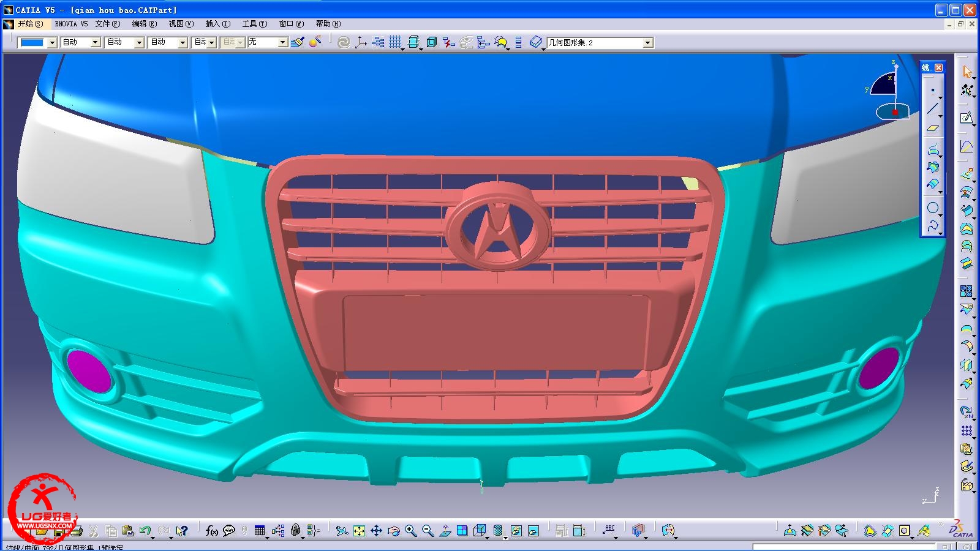Click the axis system icon
Image resolution: width=980 pixels, height=551 pixels.
tap(361, 42)
